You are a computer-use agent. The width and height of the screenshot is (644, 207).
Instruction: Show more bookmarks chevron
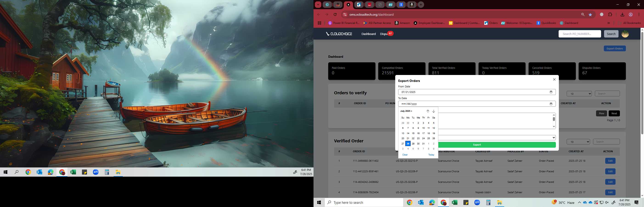[x=608, y=23]
